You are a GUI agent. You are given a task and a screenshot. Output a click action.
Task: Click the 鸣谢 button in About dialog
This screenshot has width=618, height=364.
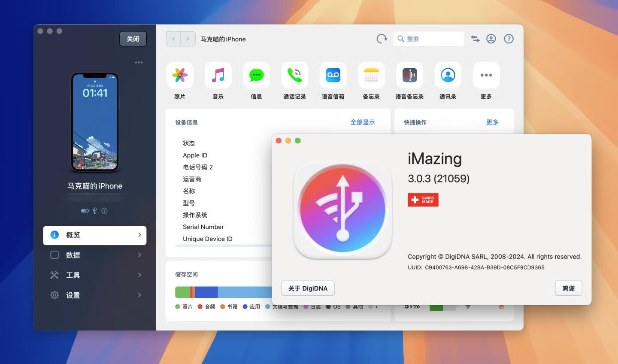[569, 288]
